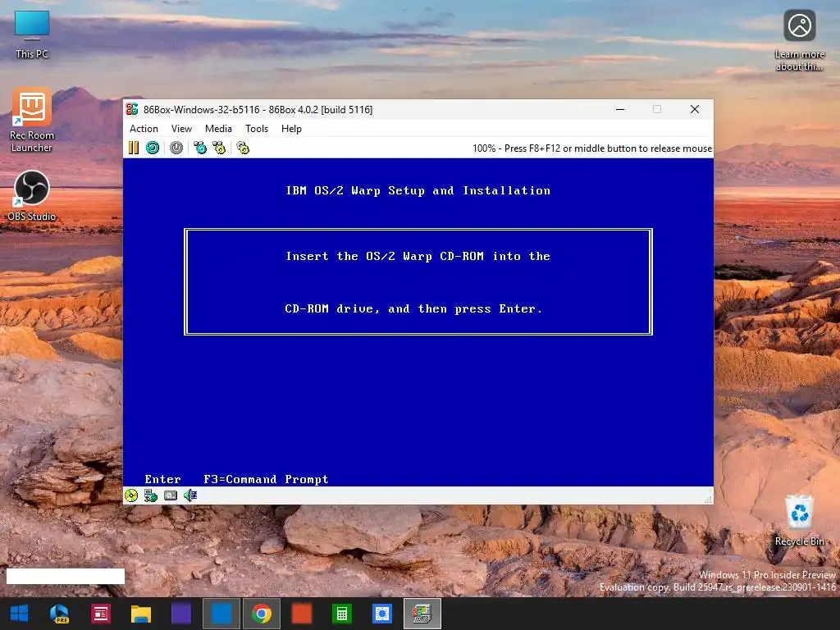The image size is (840, 630).
Task: Minimize the 86Box window
Action: (620, 109)
